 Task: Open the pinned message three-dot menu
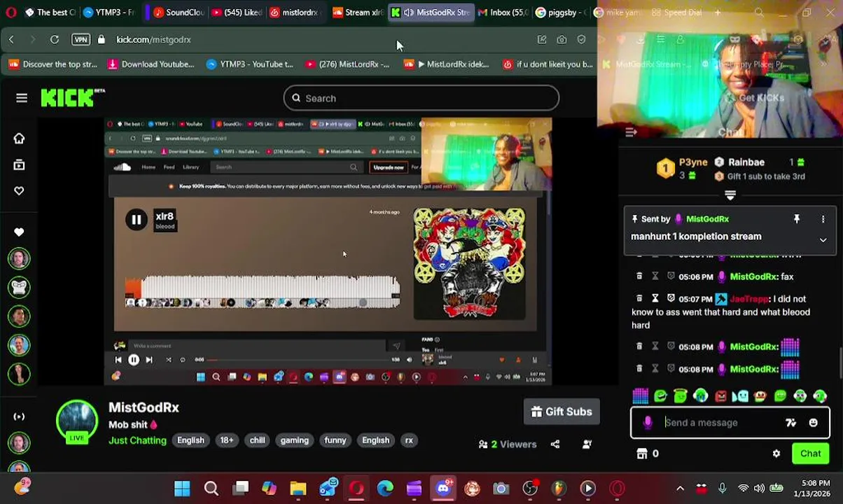(x=823, y=219)
